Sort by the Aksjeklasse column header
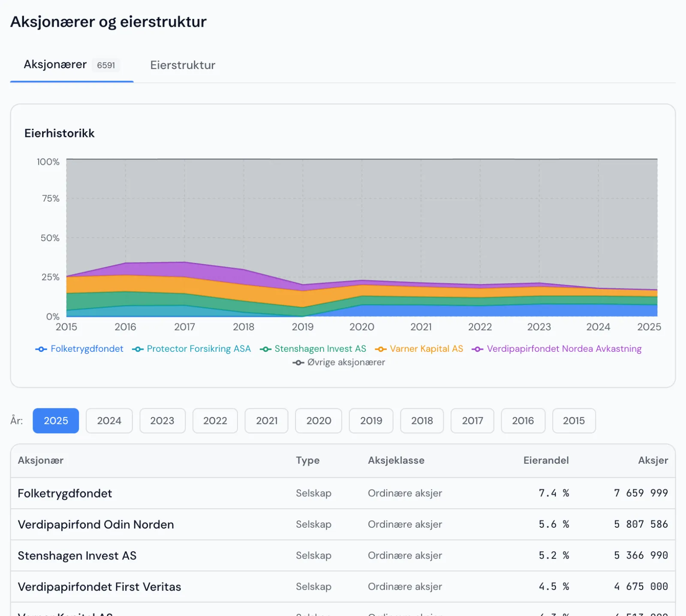Screen dimensions: 686x616 tap(396, 460)
